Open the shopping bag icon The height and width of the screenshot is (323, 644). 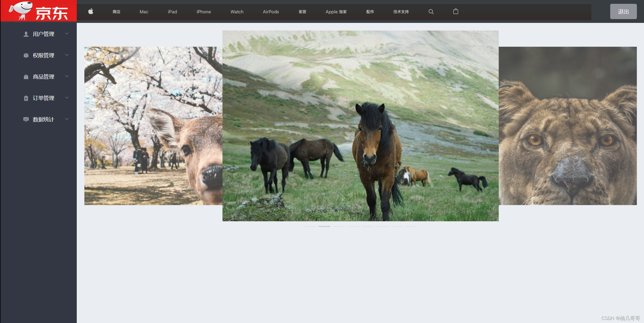(x=456, y=11)
